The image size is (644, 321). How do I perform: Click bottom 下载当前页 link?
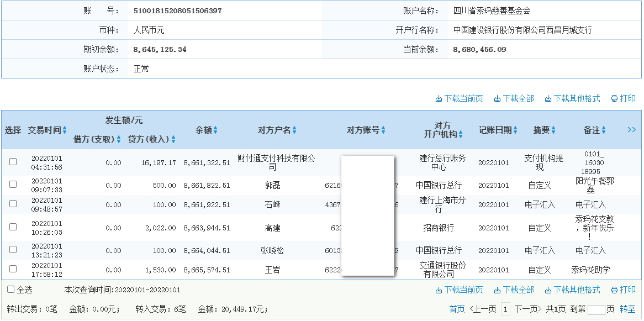click(x=459, y=290)
